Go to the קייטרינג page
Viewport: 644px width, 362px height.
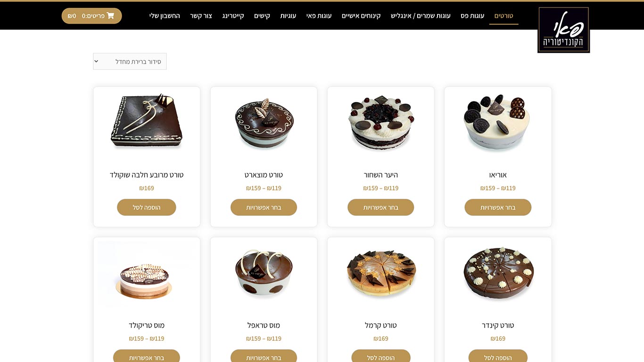233,16
